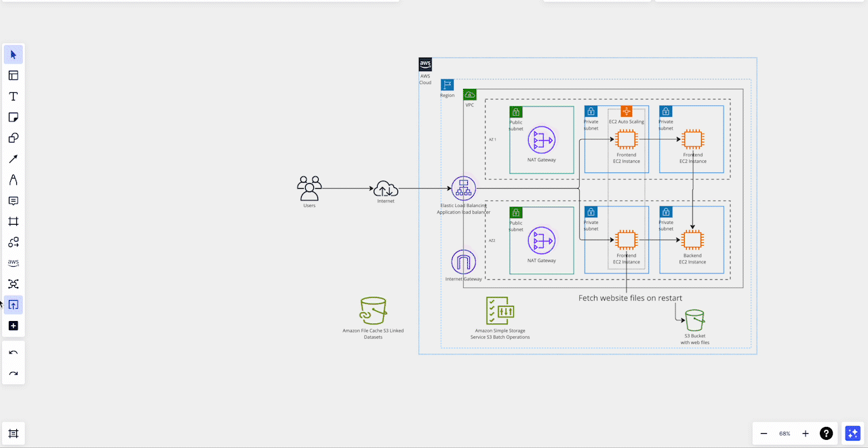Image resolution: width=868 pixels, height=448 pixels.
Task: Select the NAT Gateway icon in AZ2
Action: coord(542,240)
